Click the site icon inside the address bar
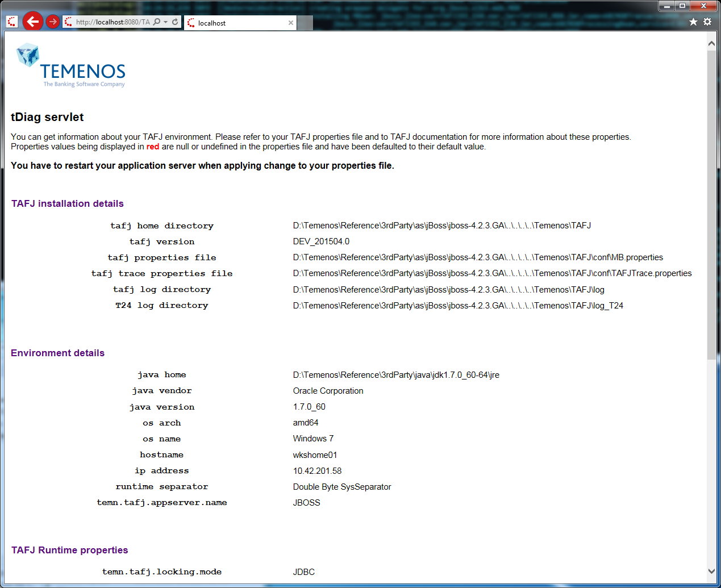Image resolution: width=721 pixels, height=588 pixels. pyautogui.click(x=69, y=22)
